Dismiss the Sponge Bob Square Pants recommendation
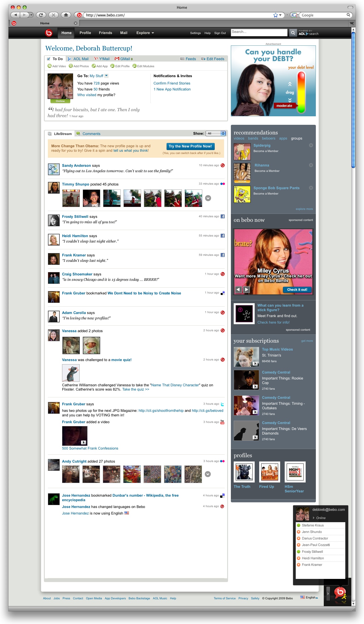This screenshot has height=624, width=364. (311, 188)
